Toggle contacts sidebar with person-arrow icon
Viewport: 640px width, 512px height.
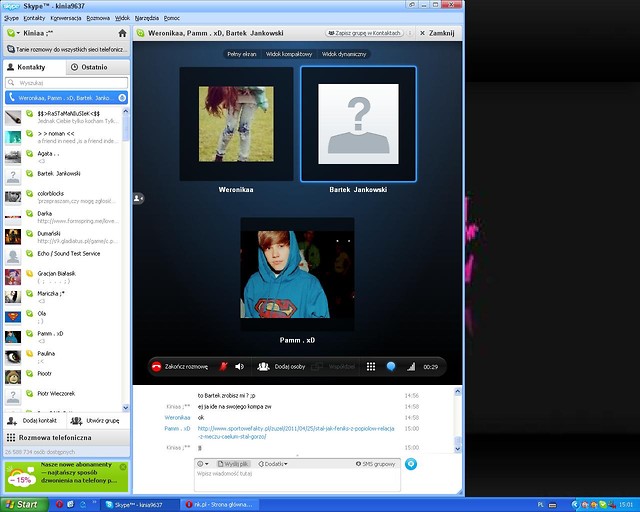(138, 198)
